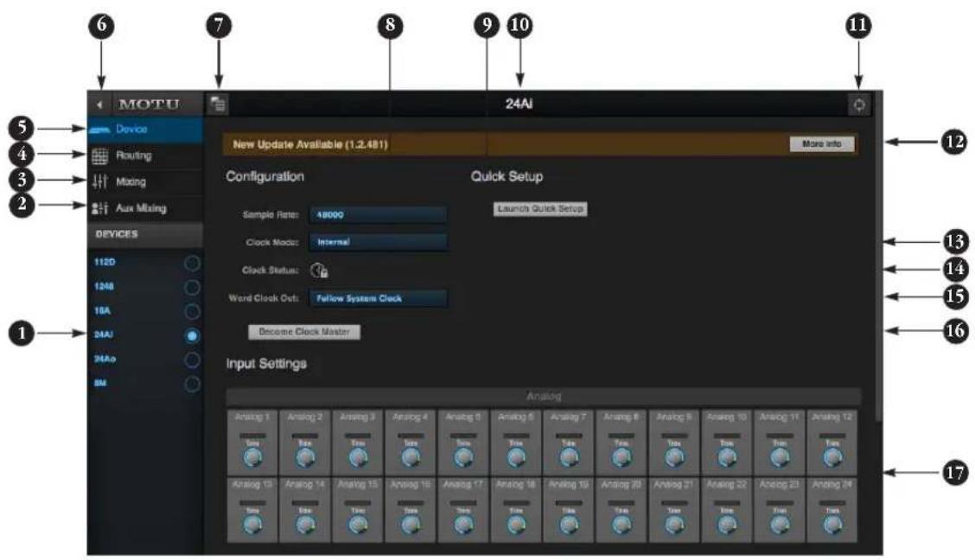Click the Analog 22 trim knob
The width and height of the screenshot is (975, 560).
point(727,525)
